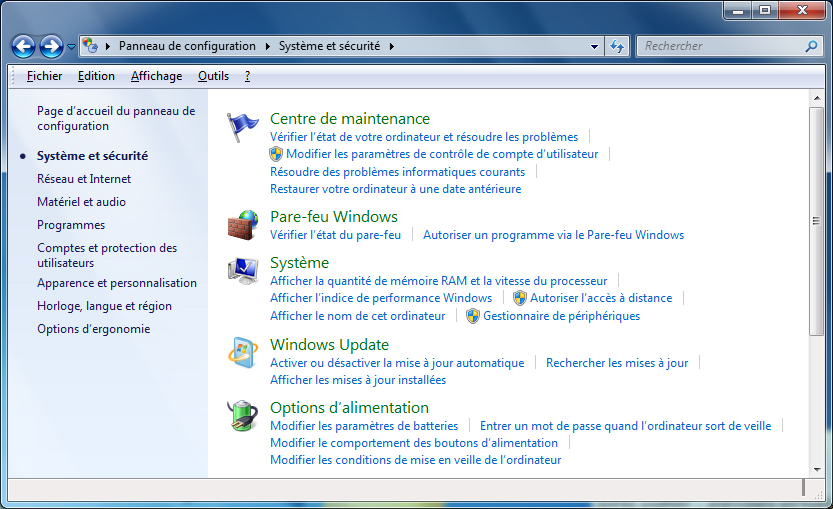Screen dimensions: 833x509
Task: Click Afficher l'indice de performance Windows
Action: [381, 298]
